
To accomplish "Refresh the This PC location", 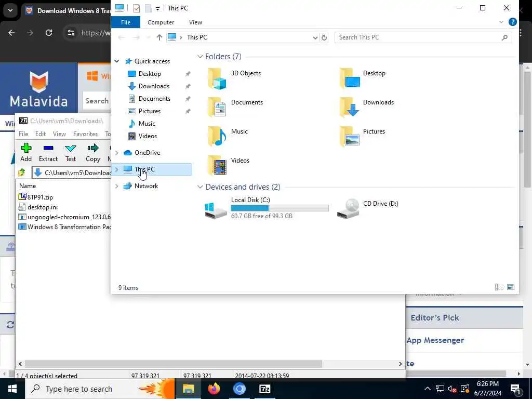I will tap(324, 37).
